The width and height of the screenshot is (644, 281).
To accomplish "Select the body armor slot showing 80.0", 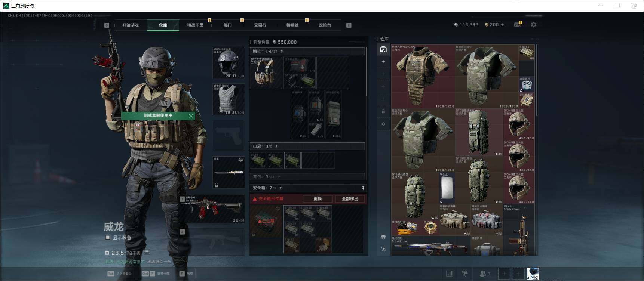I will (229, 99).
